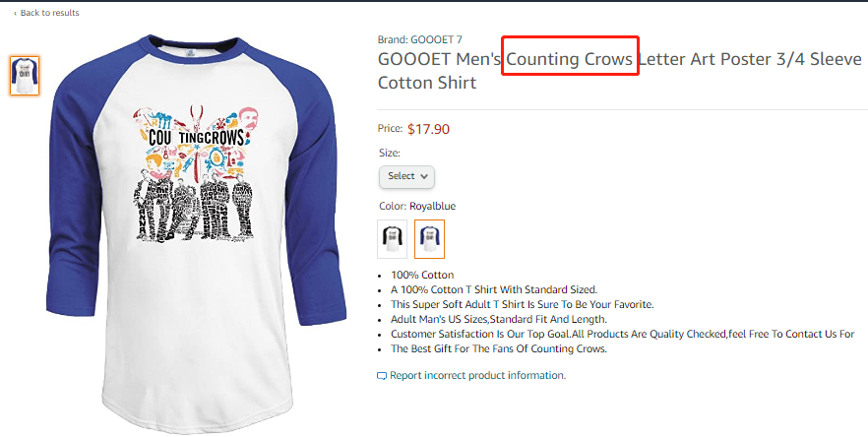Select the shirt thumbnail image

point(25,76)
